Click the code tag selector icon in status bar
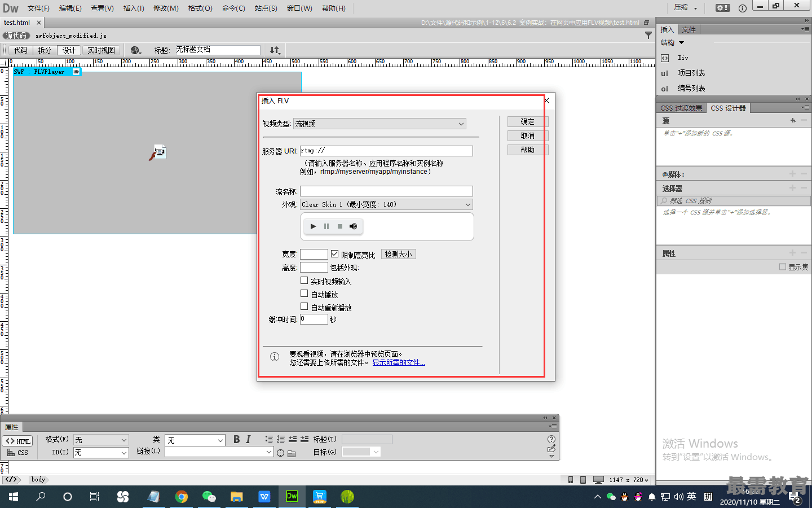Screen dimensions: 812x508 click(x=11, y=479)
